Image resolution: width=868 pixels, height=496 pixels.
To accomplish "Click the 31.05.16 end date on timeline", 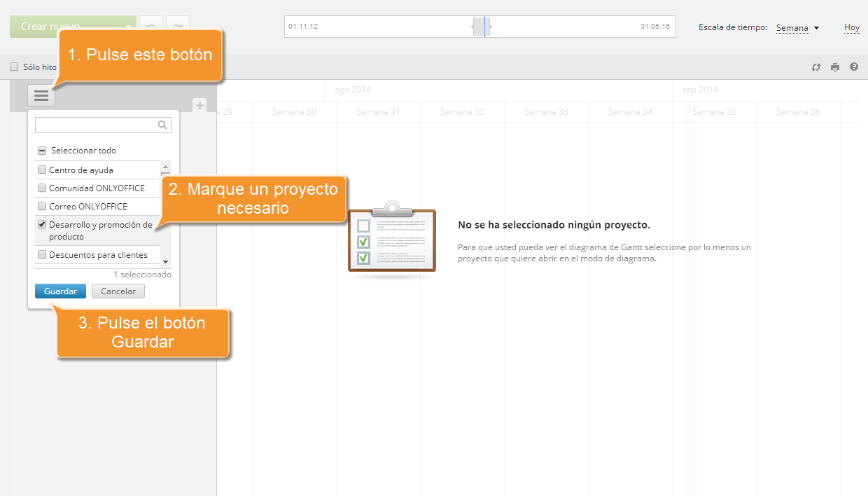I will pyautogui.click(x=655, y=27).
